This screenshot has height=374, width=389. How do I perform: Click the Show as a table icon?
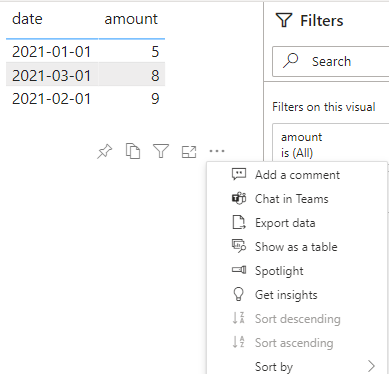(x=239, y=247)
